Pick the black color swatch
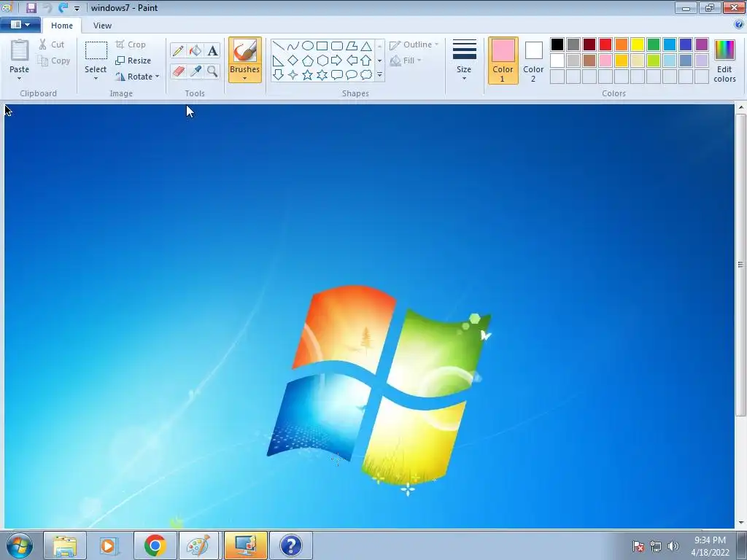 click(x=557, y=44)
